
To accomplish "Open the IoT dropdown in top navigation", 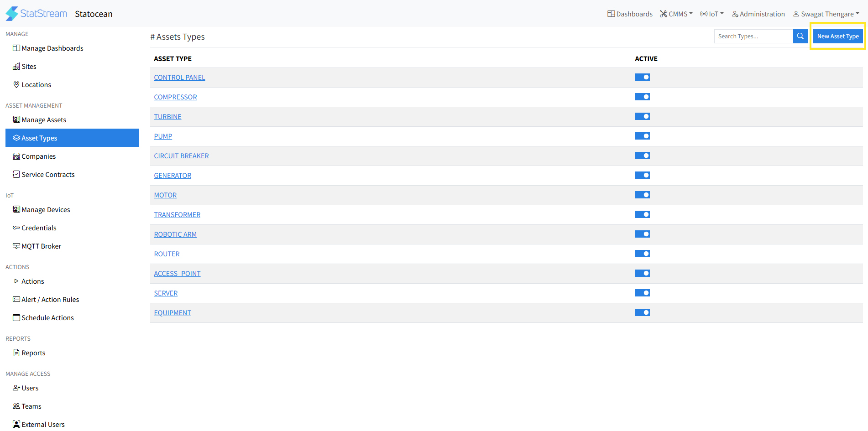I will (712, 14).
